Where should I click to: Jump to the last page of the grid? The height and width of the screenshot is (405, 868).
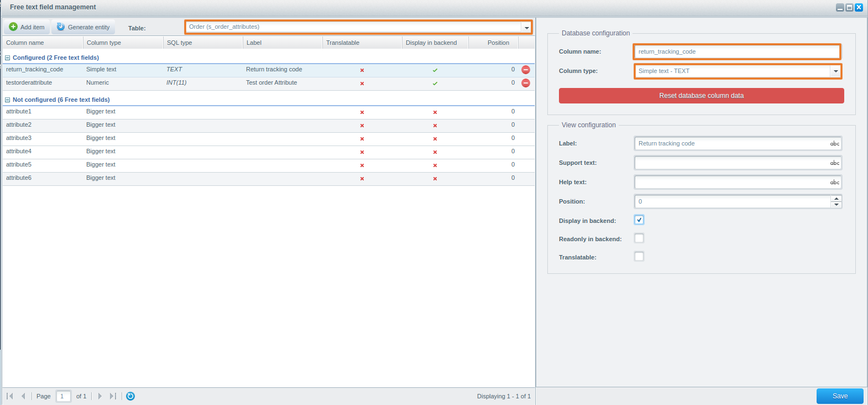(113, 396)
